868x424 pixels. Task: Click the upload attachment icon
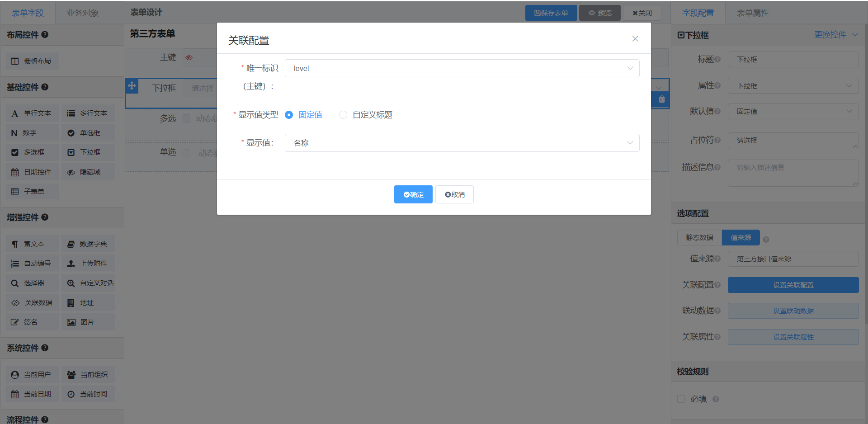(x=71, y=264)
